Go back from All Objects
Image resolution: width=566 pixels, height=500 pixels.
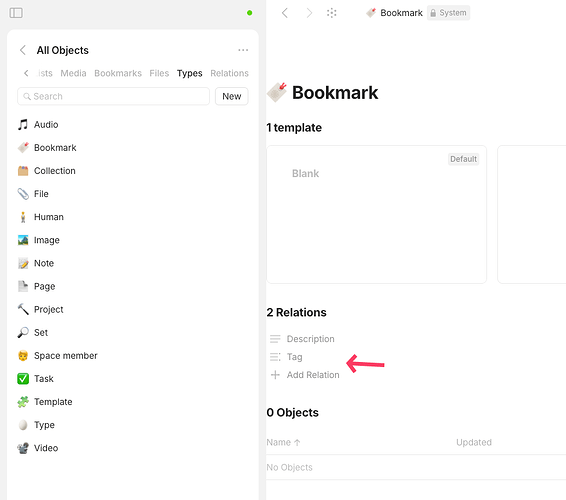click(23, 50)
